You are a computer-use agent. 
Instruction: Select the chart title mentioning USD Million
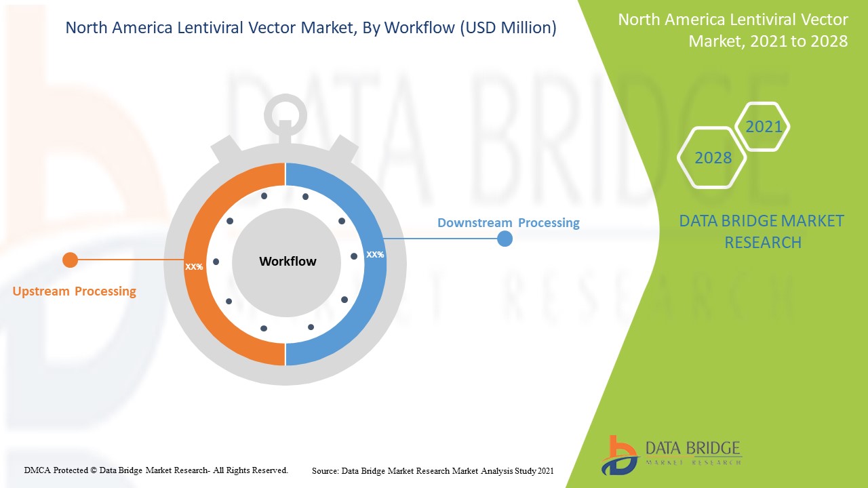[x=311, y=28]
